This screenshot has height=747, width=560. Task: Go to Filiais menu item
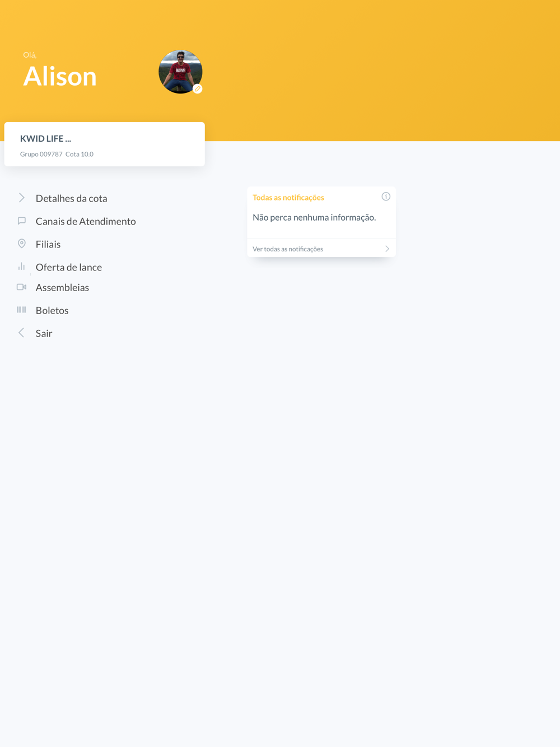(x=48, y=244)
